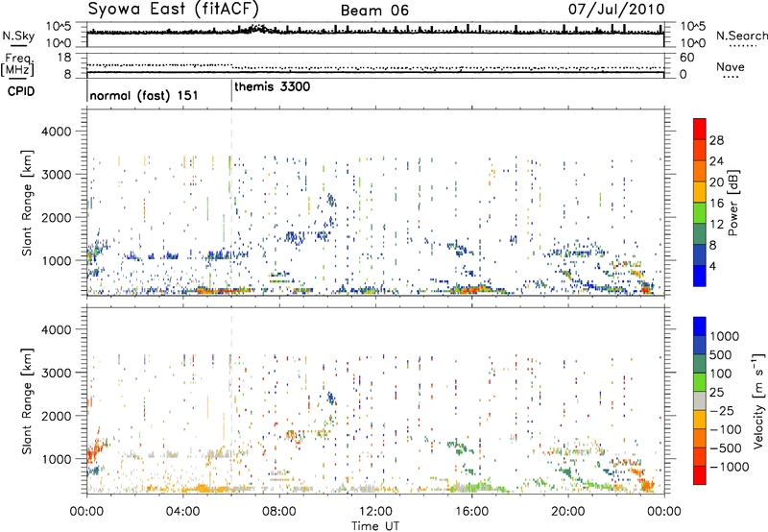Screen dimensions: 768x532
Task: Click the 'normal (fast) 151' CPID text
Action: tap(143, 95)
